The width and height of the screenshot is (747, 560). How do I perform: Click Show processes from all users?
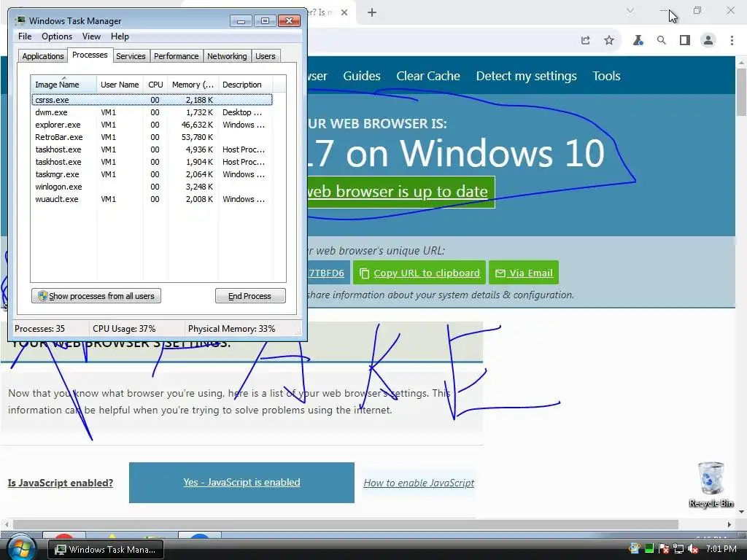coord(96,296)
